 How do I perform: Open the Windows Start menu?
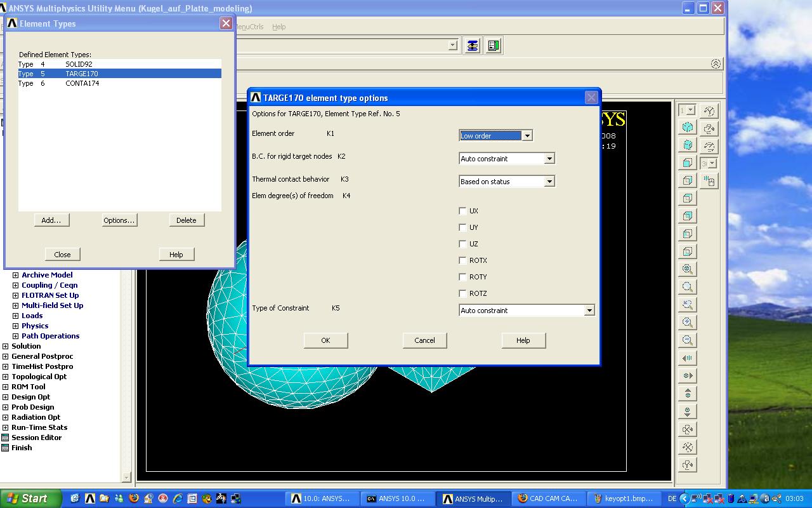(x=31, y=498)
